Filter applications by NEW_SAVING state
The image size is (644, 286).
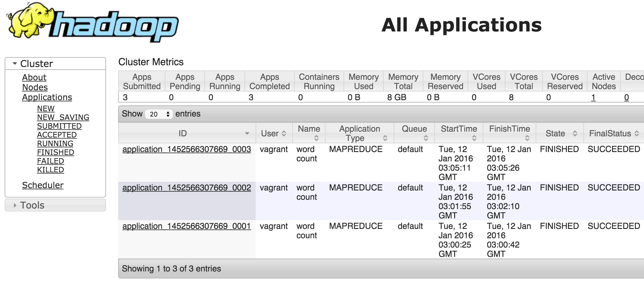pyautogui.click(x=63, y=117)
